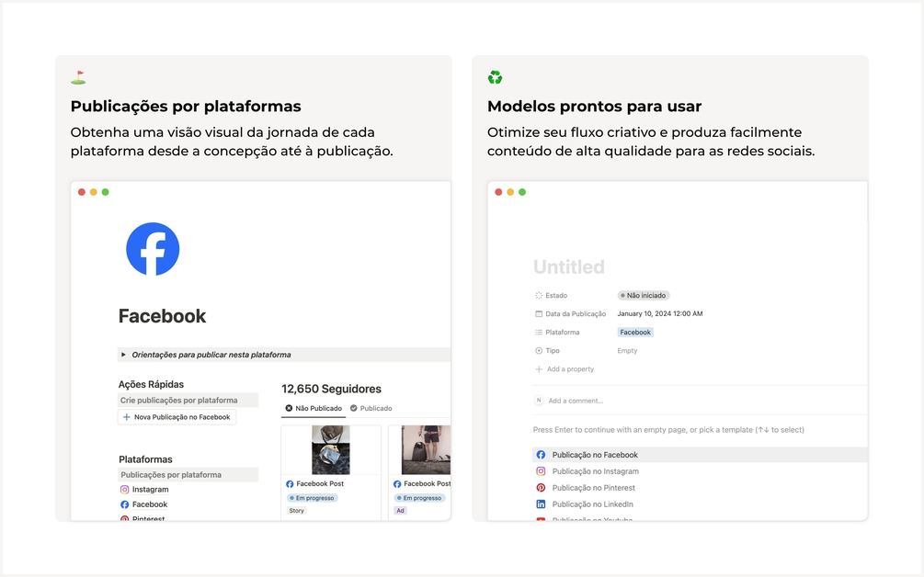Click the 'Crie publicações por plataforma' callout
Image resolution: width=924 pixels, height=577 pixels.
tap(188, 401)
